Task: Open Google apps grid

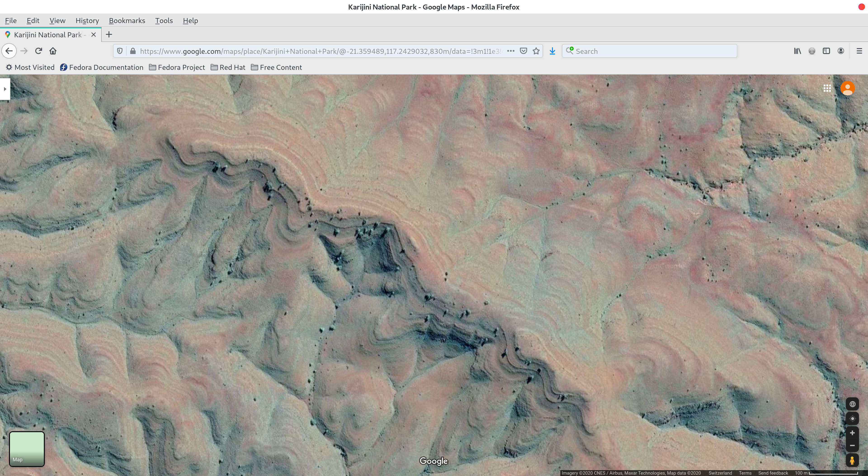Action: coord(827,88)
